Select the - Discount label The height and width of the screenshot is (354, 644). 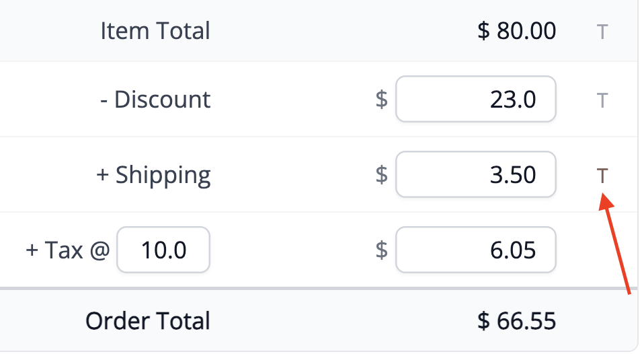(155, 100)
